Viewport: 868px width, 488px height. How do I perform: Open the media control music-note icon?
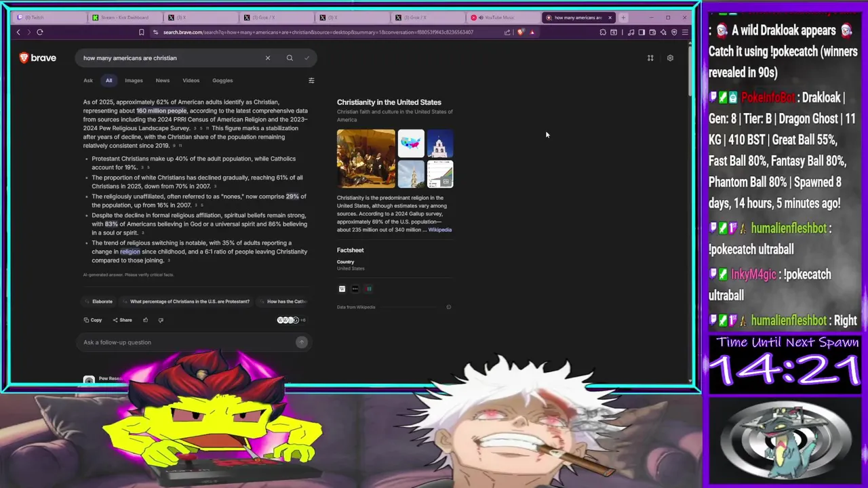[631, 32]
